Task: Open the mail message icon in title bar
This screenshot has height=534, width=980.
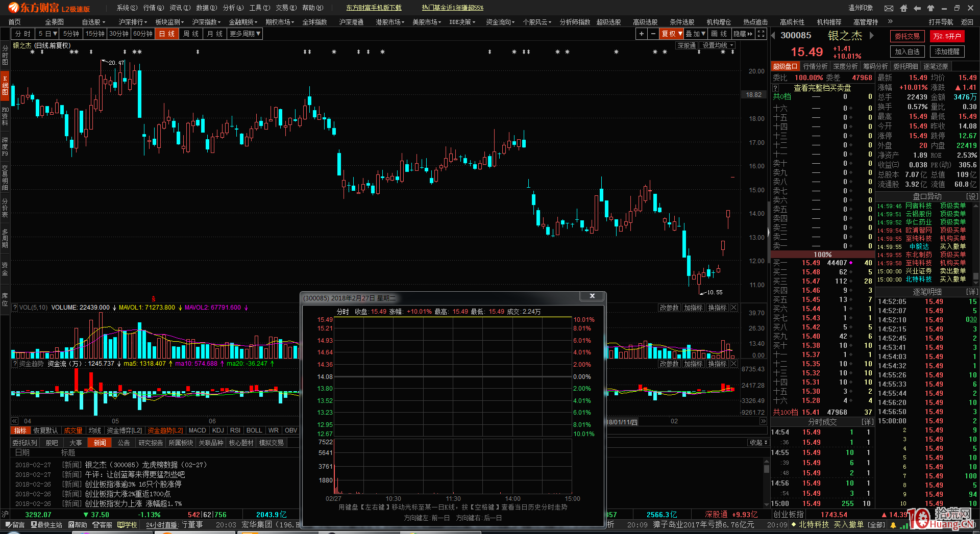Action: pos(889,8)
